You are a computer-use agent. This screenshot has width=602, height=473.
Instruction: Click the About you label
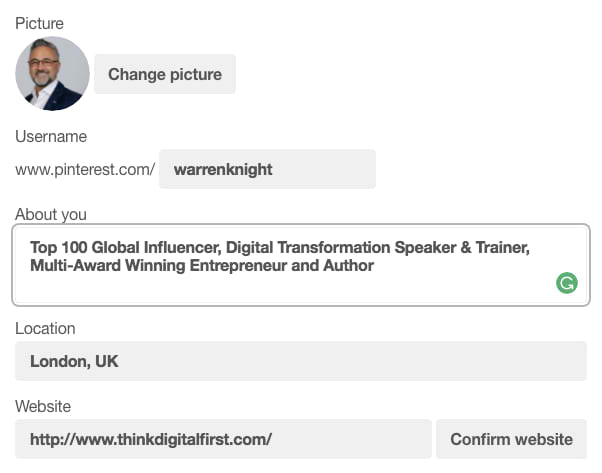[x=51, y=214]
